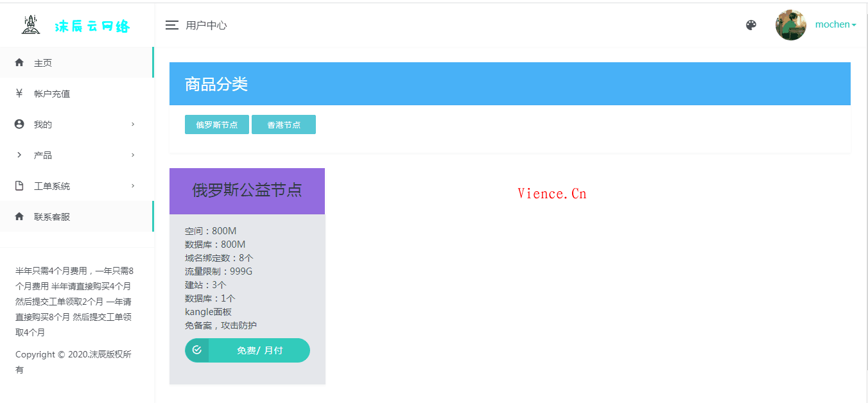The height and width of the screenshot is (403, 868).
Task: Click the 沫辰云网络 rocket logo
Action: 30,24
